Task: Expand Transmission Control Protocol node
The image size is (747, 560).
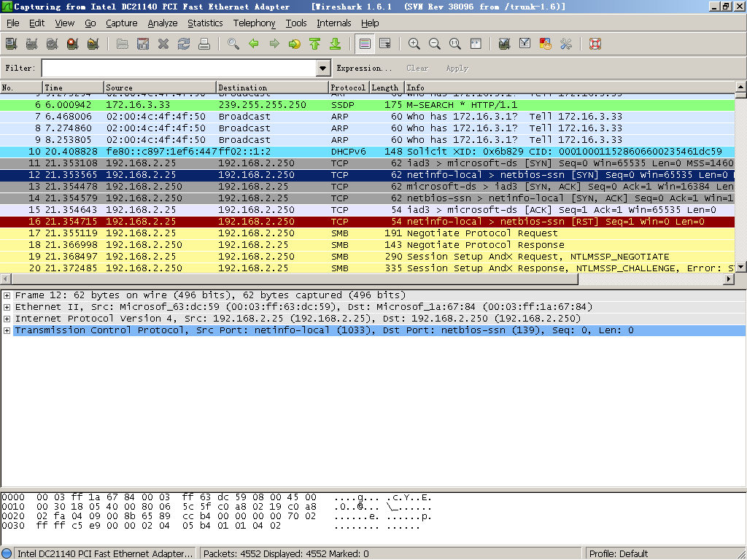Action: 7,330
